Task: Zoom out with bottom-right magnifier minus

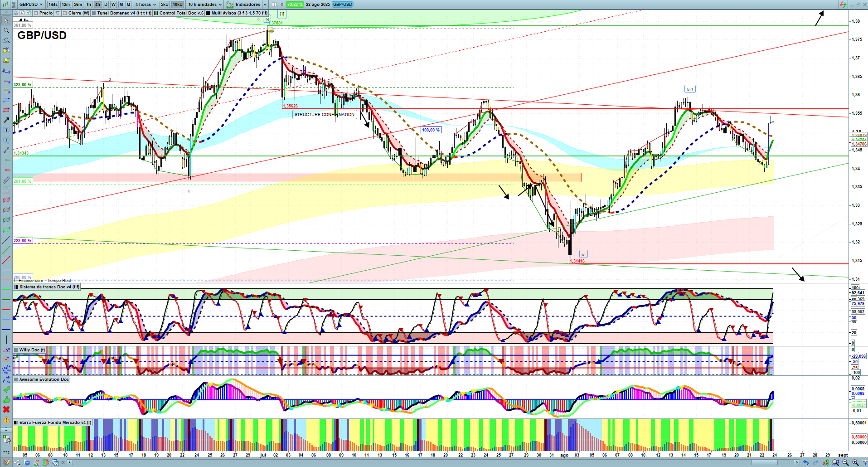Action: (x=845, y=462)
